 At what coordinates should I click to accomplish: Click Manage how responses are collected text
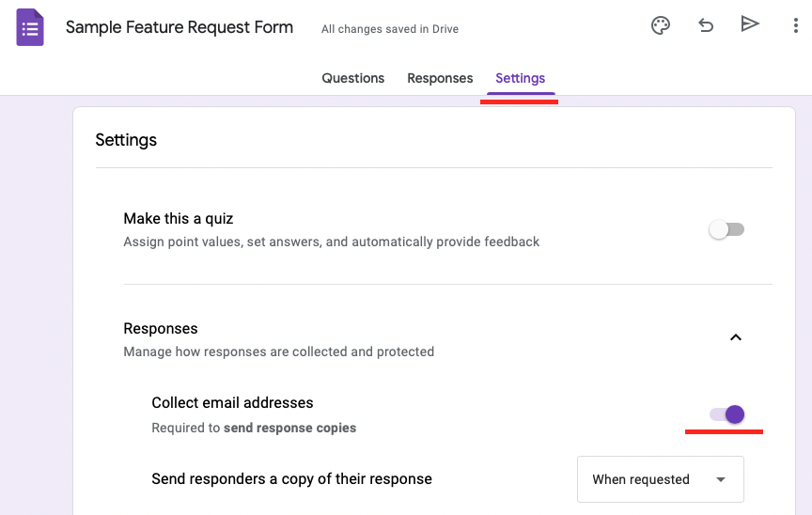[x=278, y=351]
